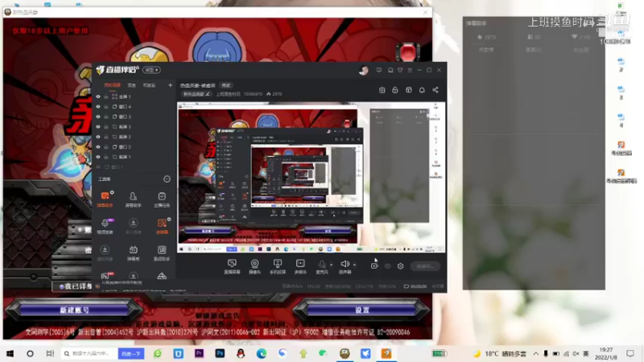Click the 百度一下 button on the taskbar

click(x=131, y=353)
